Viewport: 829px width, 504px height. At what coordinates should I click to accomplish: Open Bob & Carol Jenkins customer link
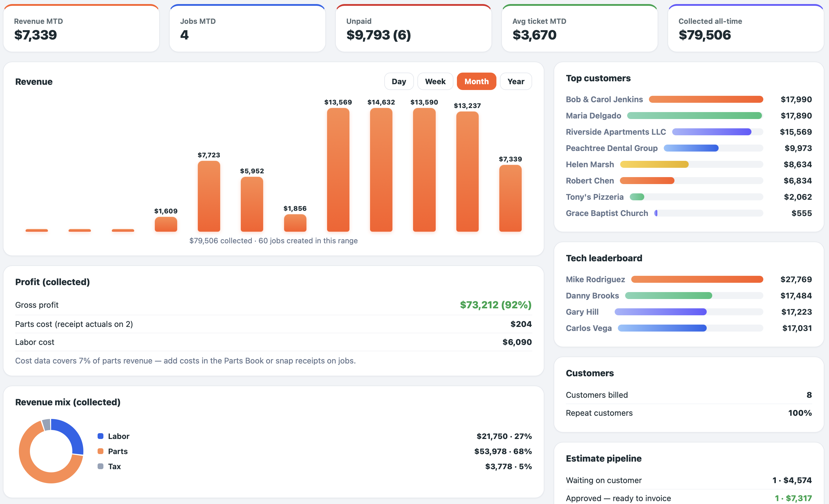[604, 100]
